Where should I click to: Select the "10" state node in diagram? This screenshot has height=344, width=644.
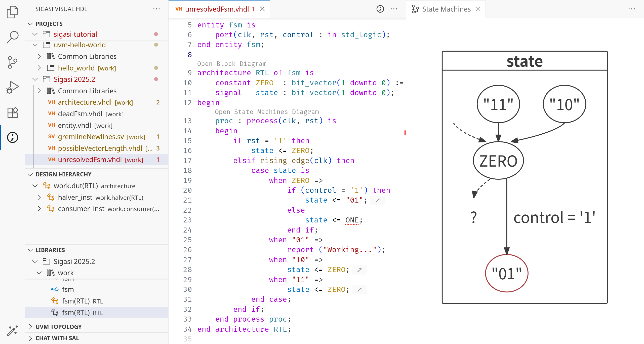click(565, 104)
